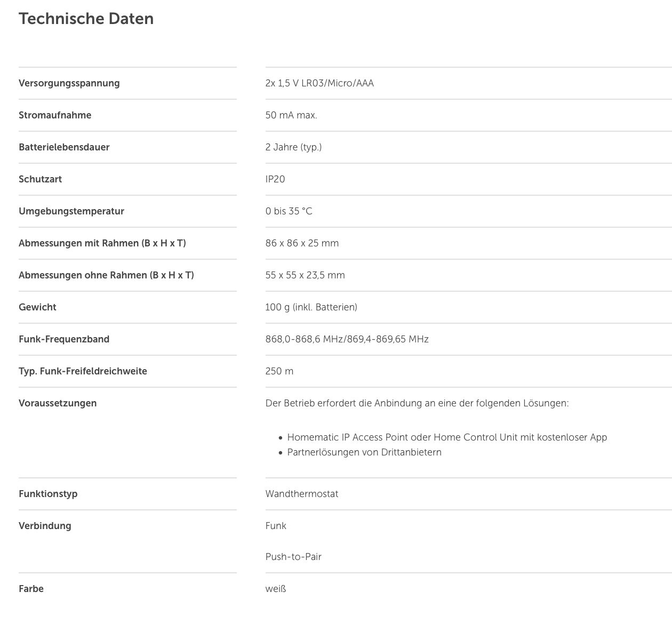Viewport: 672px width, 624px height.
Task: Click the 250 m range value
Action: [279, 371]
